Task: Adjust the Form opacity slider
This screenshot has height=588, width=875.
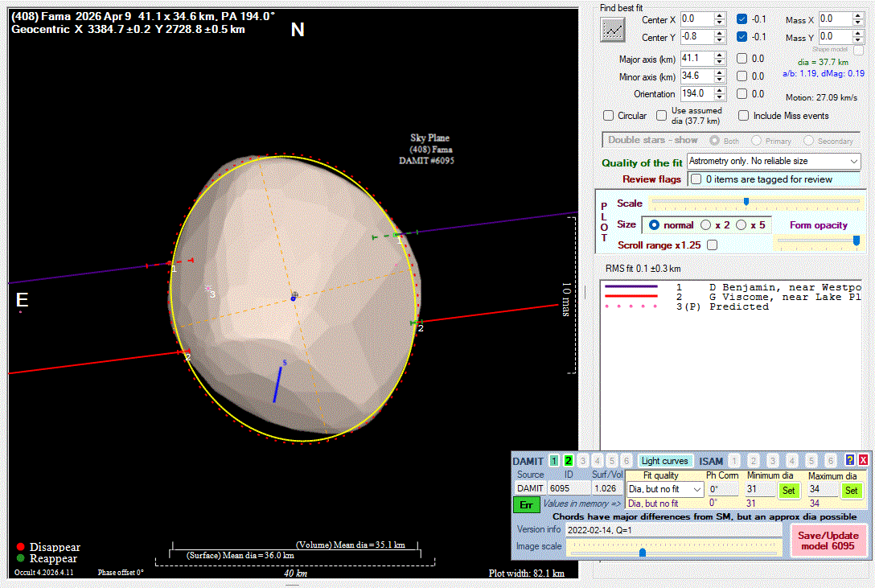Action: (856, 240)
